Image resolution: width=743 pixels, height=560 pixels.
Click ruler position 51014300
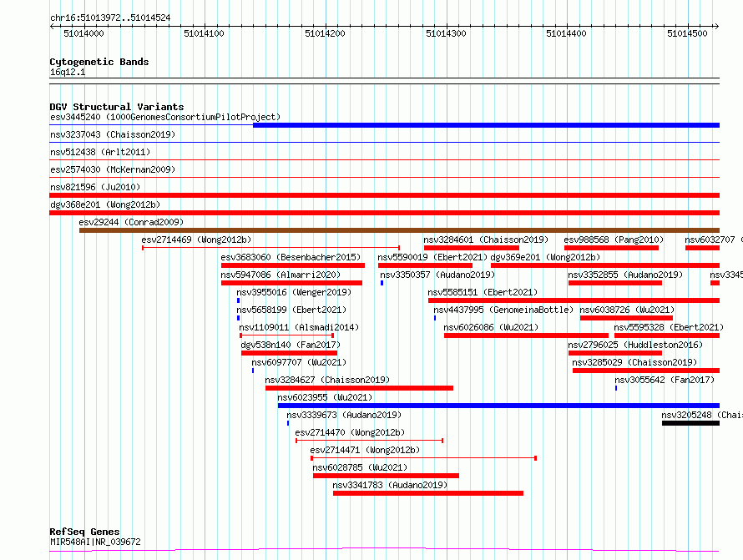(447, 33)
